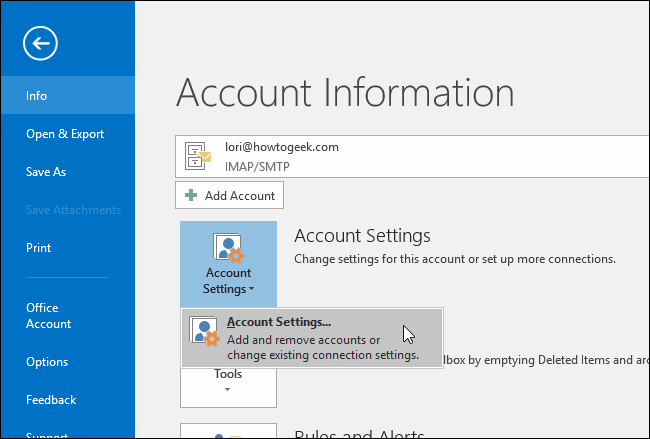Choose Account Settings... from the dropdown menu
This screenshot has height=439, width=650.
312,338
